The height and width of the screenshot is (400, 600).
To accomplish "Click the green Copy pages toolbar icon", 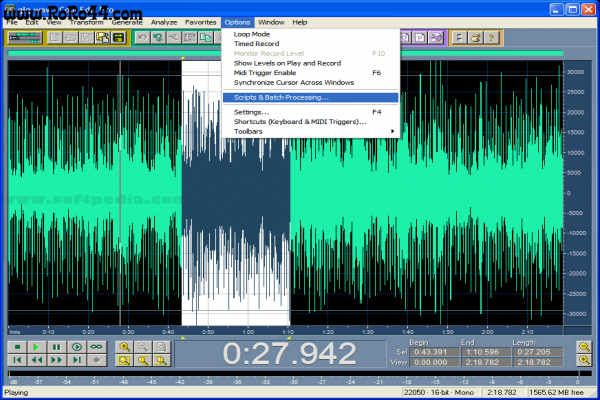I will pyautogui.click(x=206, y=38).
